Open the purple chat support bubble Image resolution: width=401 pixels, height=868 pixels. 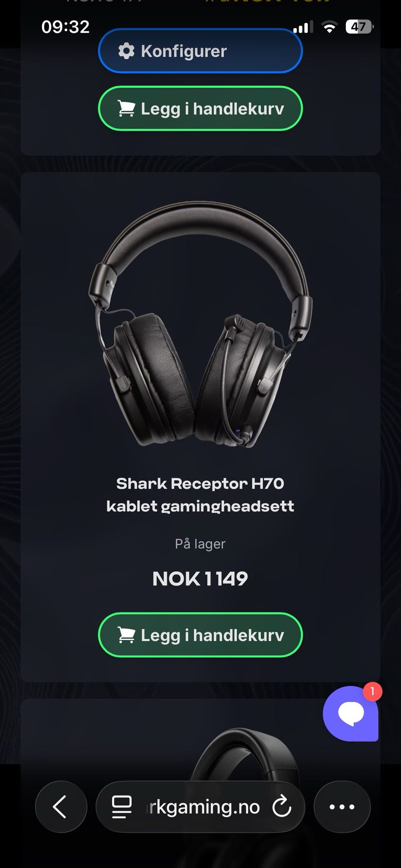point(350,713)
